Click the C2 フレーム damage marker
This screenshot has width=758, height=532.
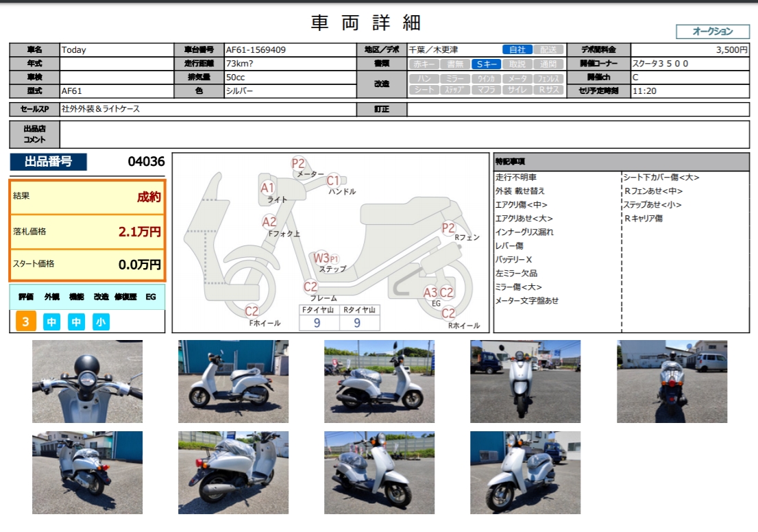tap(310, 287)
